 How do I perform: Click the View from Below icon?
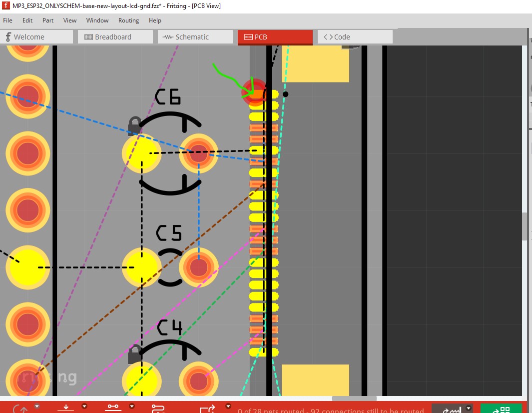click(65, 408)
